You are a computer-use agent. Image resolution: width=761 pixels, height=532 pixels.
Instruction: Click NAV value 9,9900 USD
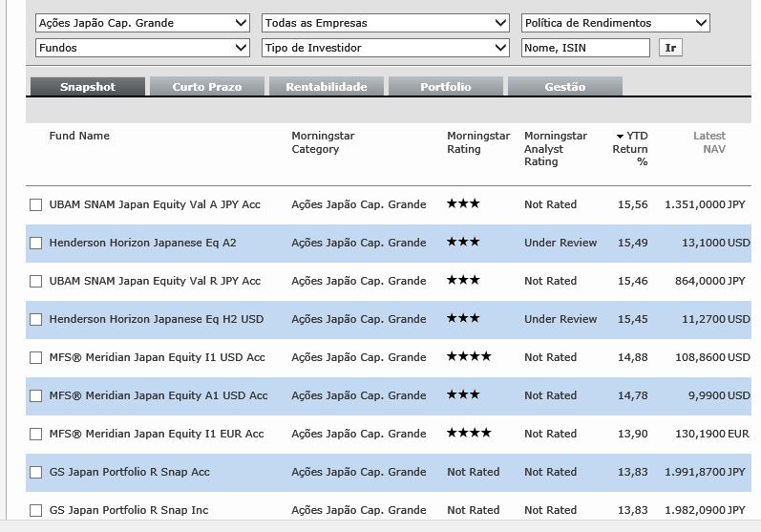click(719, 395)
